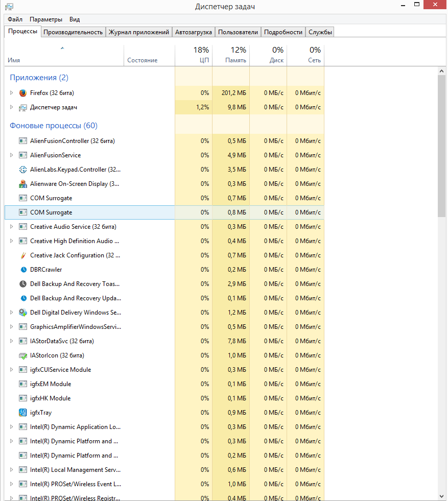Screen dimensions: 448x501
Task: Sort processes by ЦП column header
Action: 194,55
